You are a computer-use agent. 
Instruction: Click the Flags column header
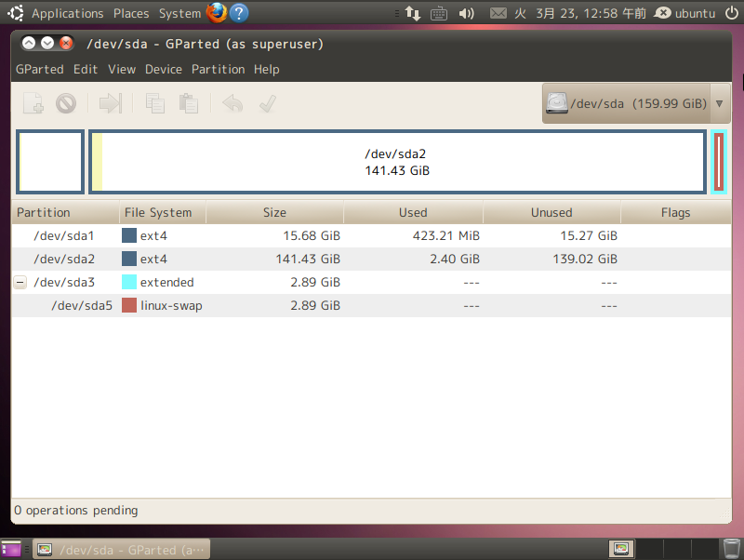point(676,213)
